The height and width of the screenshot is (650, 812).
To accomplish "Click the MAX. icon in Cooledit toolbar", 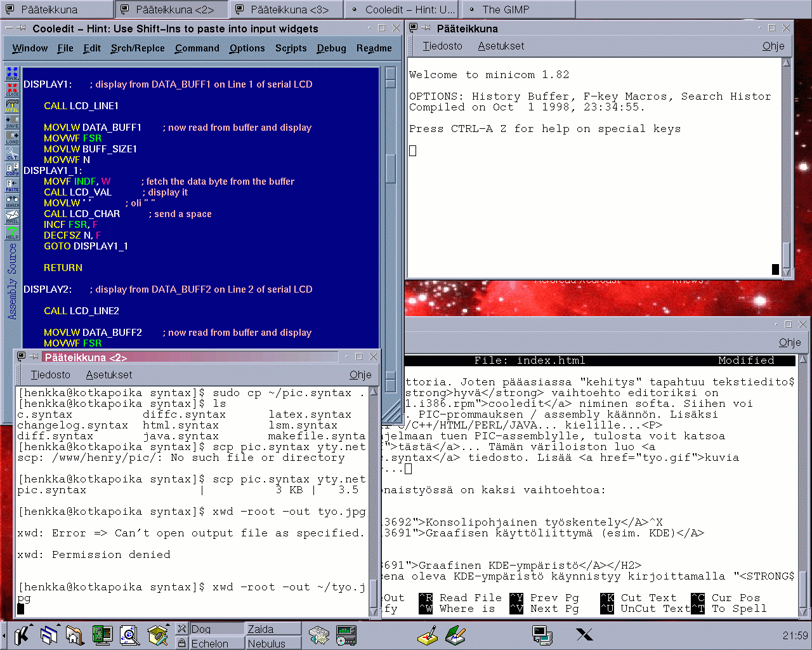I will [12, 74].
